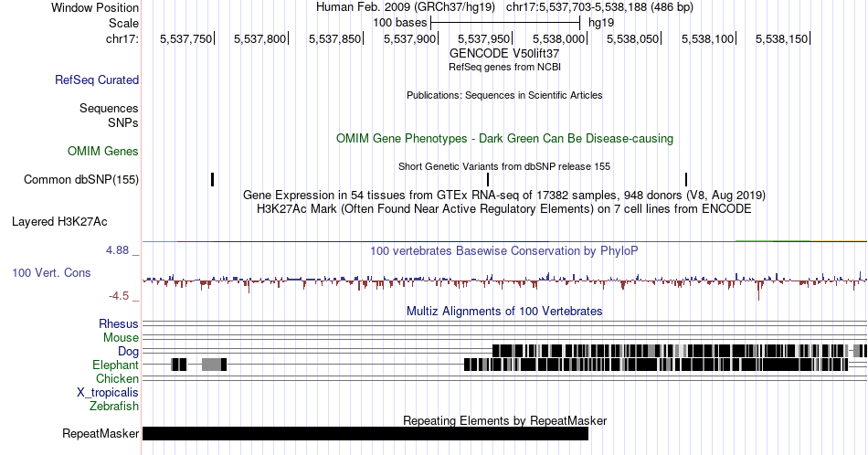
Task: Click the Zebrafish species label
Action: click(114, 407)
